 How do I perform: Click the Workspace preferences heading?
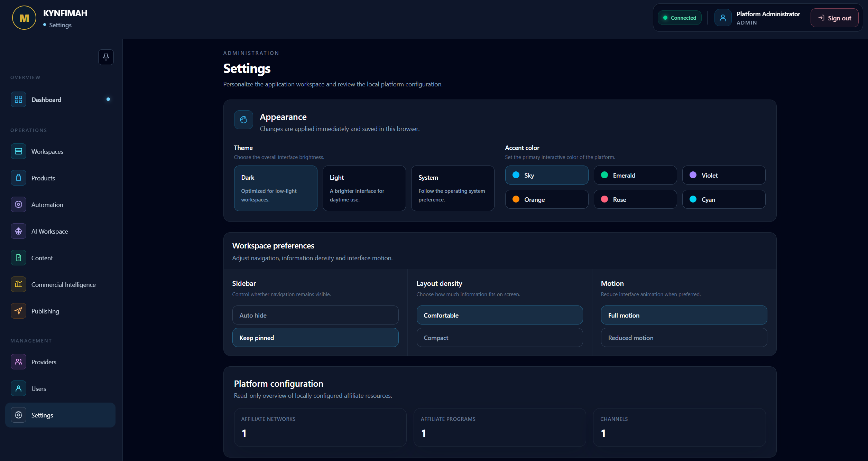click(273, 246)
